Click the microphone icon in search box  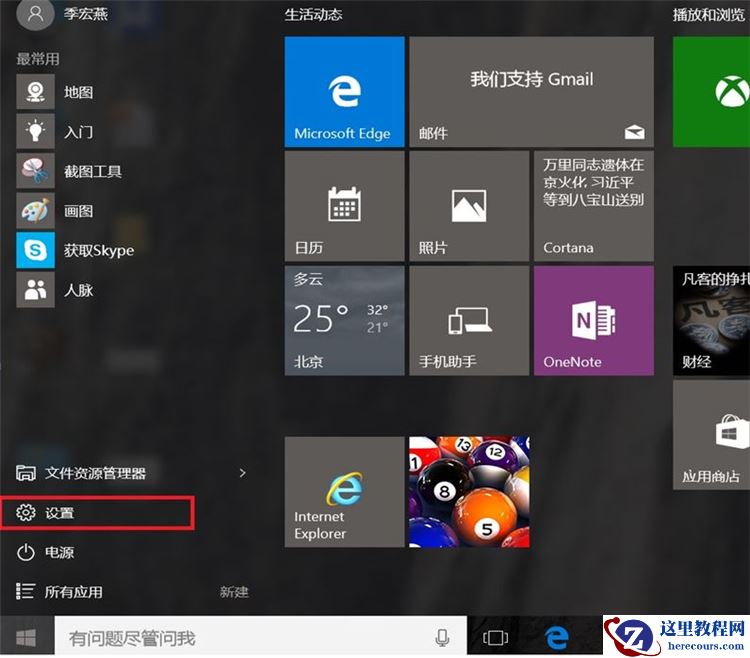click(x=442, y=638)
